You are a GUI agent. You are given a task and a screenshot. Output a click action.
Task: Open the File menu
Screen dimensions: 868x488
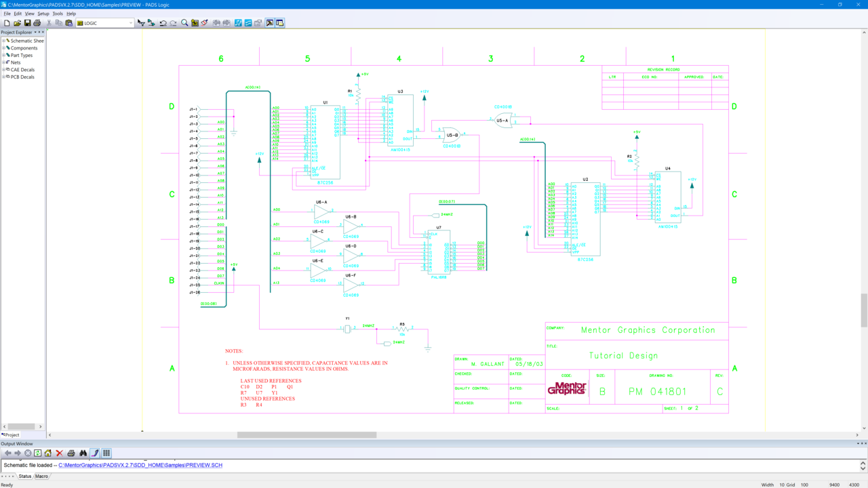7,14
